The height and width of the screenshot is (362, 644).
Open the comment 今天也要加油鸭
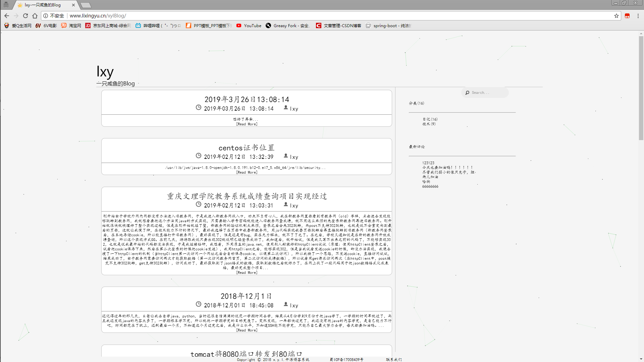(447, 168)
